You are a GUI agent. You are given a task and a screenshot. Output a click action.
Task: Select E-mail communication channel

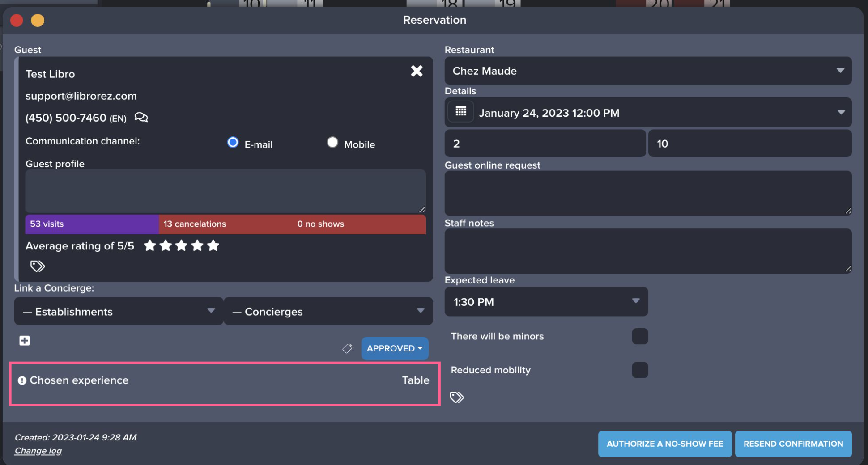pyautogui.click(x=233, y=143)
